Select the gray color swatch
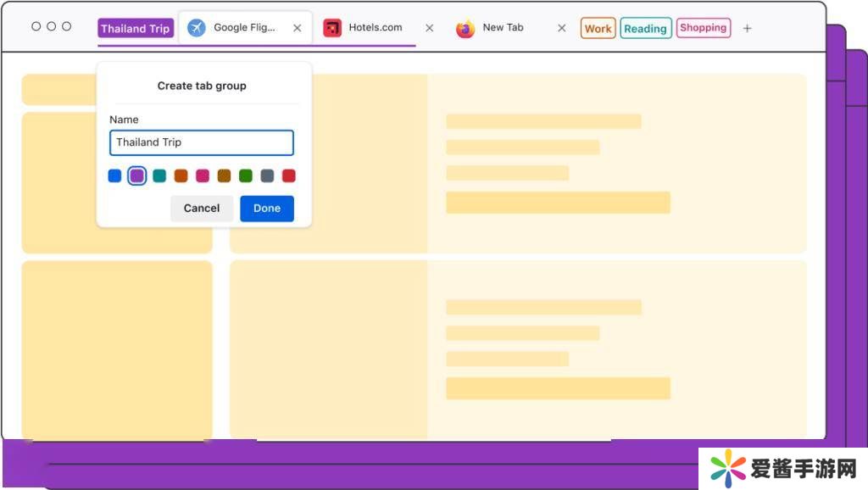 pos(267,176)
